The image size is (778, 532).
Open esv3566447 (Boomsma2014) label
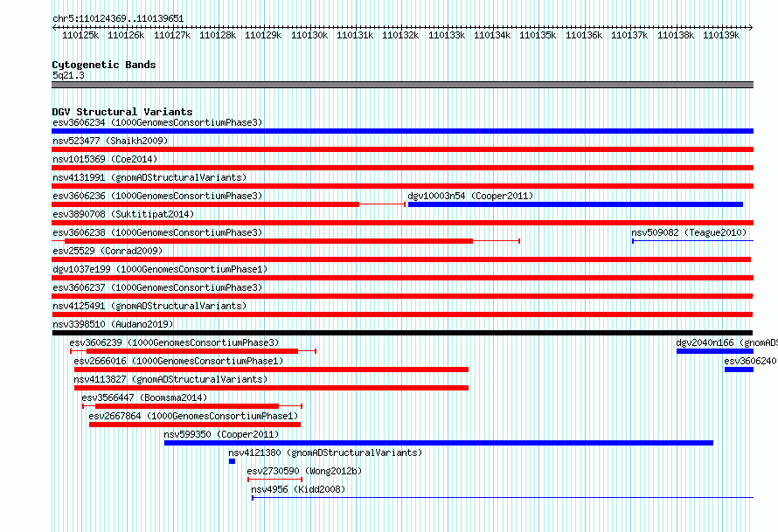coord(144,397)
